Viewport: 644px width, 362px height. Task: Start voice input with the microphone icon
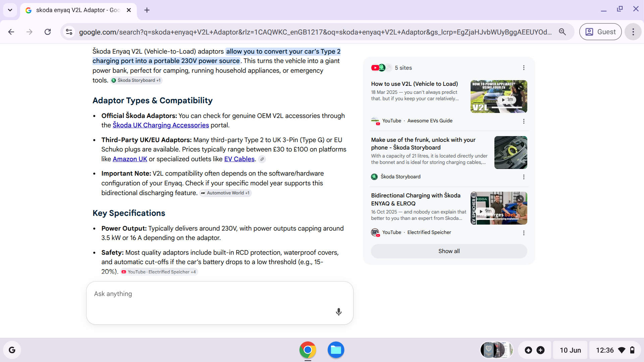click(x=339, y=312)
